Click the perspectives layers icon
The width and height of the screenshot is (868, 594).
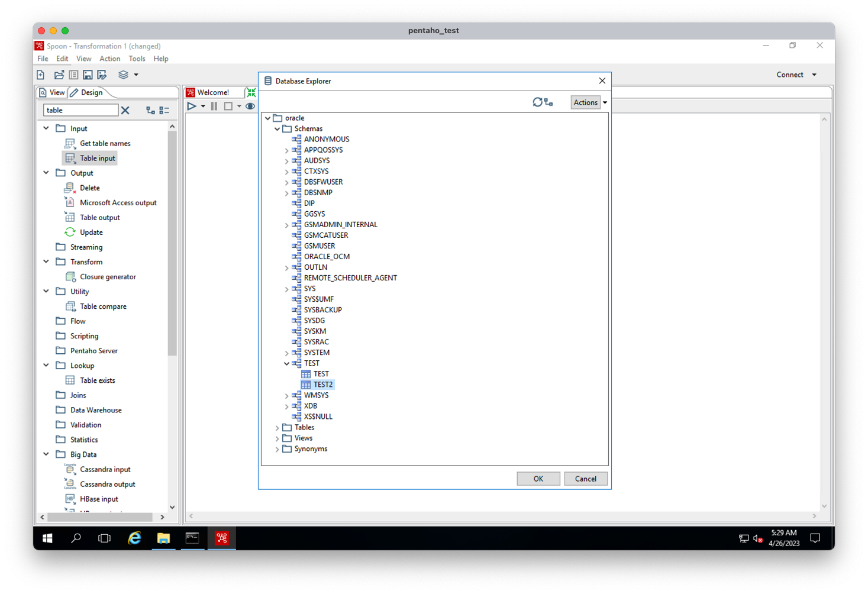point(123,75)
